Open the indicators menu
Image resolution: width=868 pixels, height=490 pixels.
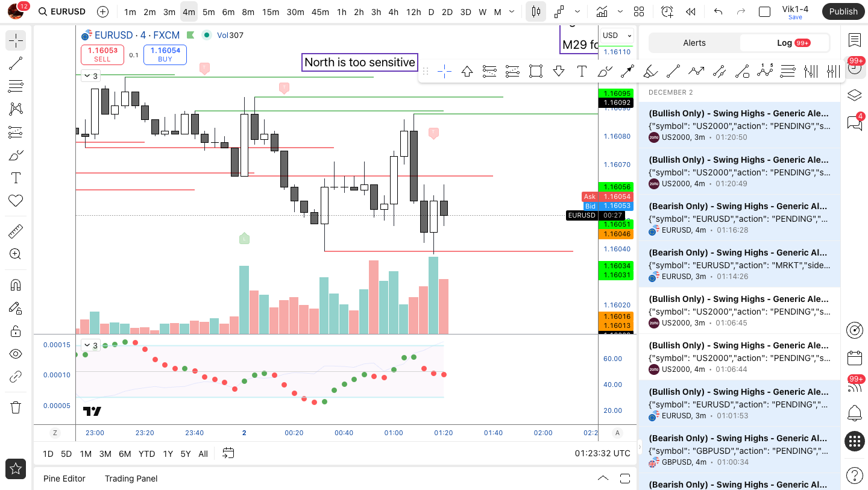click(602, 11)
